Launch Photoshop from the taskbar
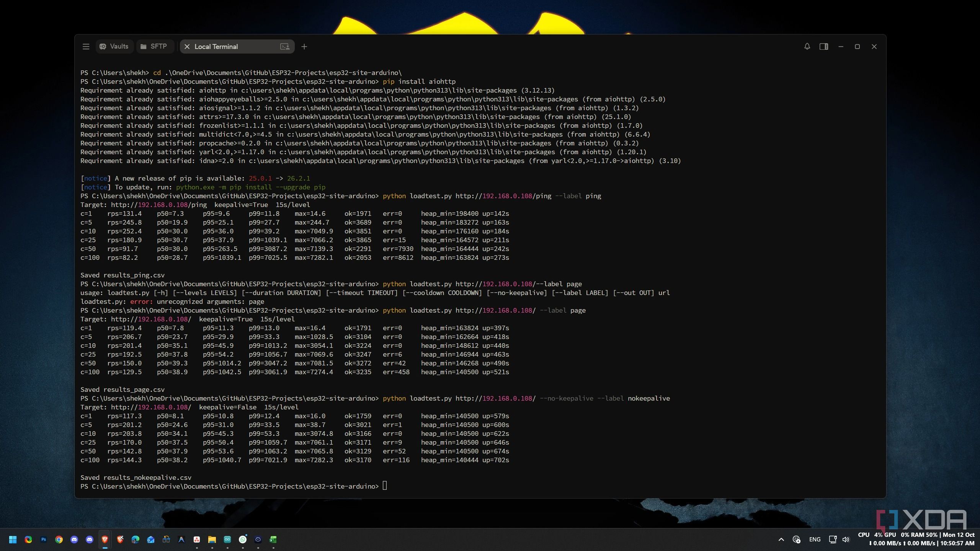This screenshot has width=980, height=551. [x=44, y=540]
